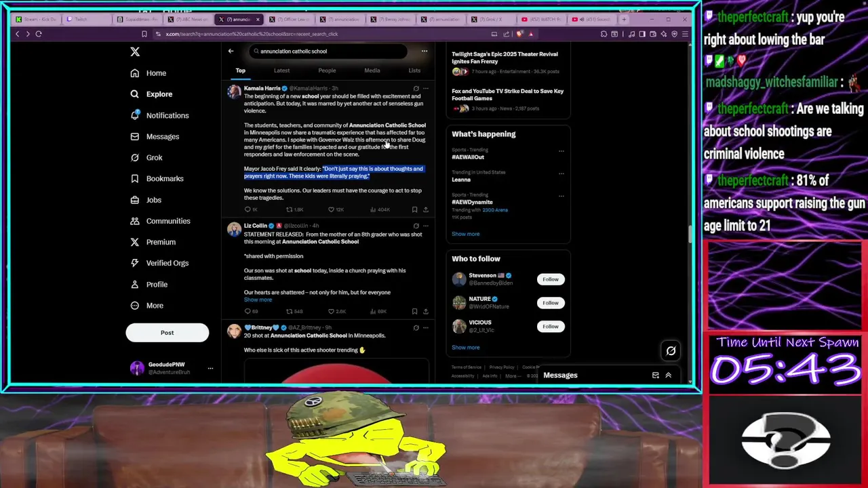Open Messages from the left sidebar
This screenshot has width=868, height=488.
tap(155, 136)
